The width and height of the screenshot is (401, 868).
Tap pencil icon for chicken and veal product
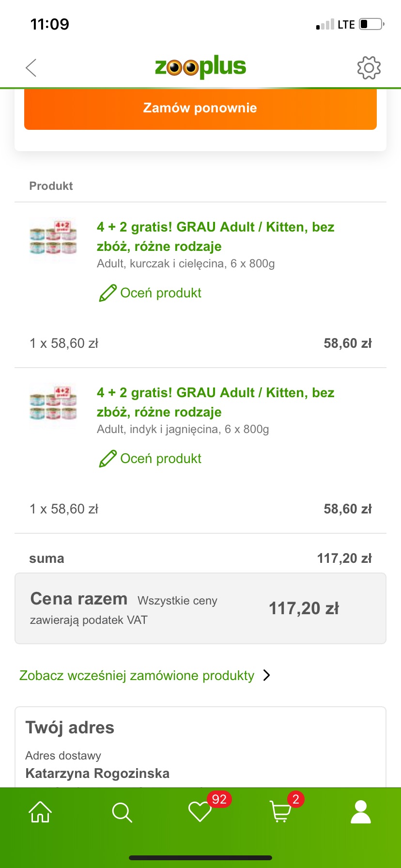[108, 293]
